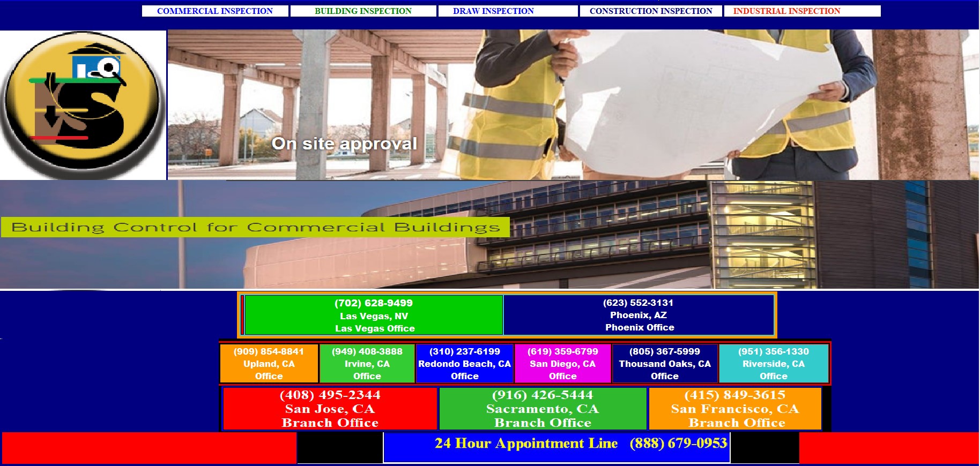Viewport: 980px width, 466px height.
Task: Open the San Jose Branch Office box
Action: (x=330, y=409)
